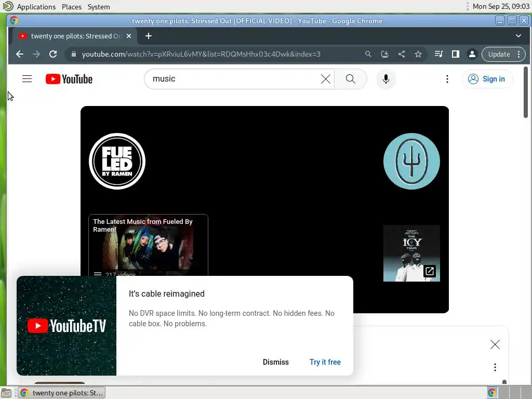Viewport: 532px width, 399px height.
Task: Click the address bar URL
Action: (201, 54)
